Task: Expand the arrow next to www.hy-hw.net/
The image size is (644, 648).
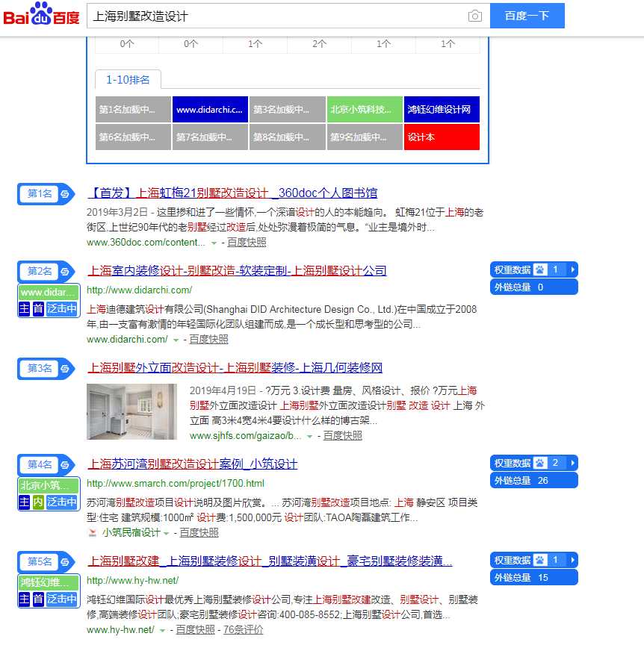Action: pos(163,631)
